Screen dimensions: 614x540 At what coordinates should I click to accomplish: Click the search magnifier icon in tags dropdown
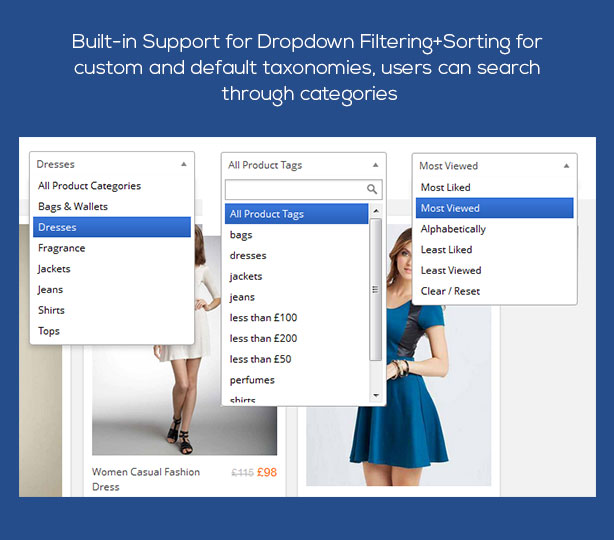(x=373, y=189)
